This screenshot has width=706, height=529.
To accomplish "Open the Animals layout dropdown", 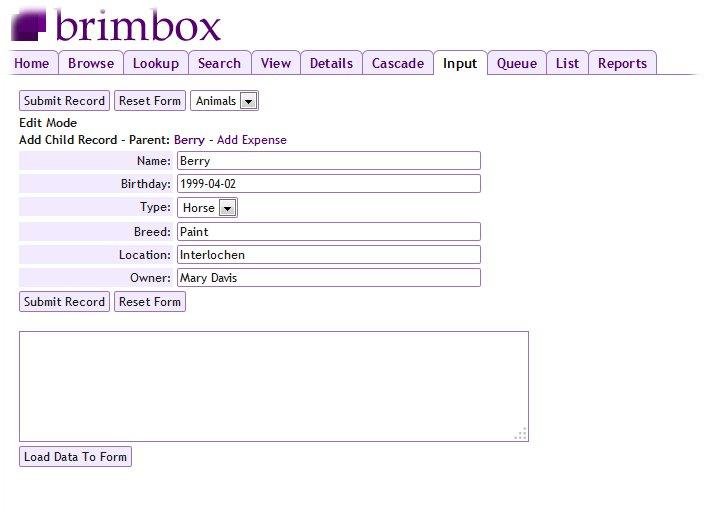I will tap(224, 100).
